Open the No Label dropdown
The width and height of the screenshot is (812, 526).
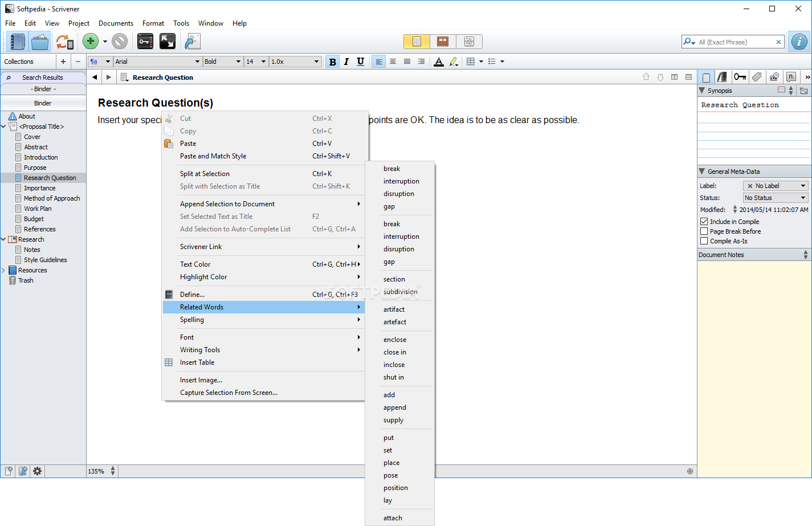[776, 186]
